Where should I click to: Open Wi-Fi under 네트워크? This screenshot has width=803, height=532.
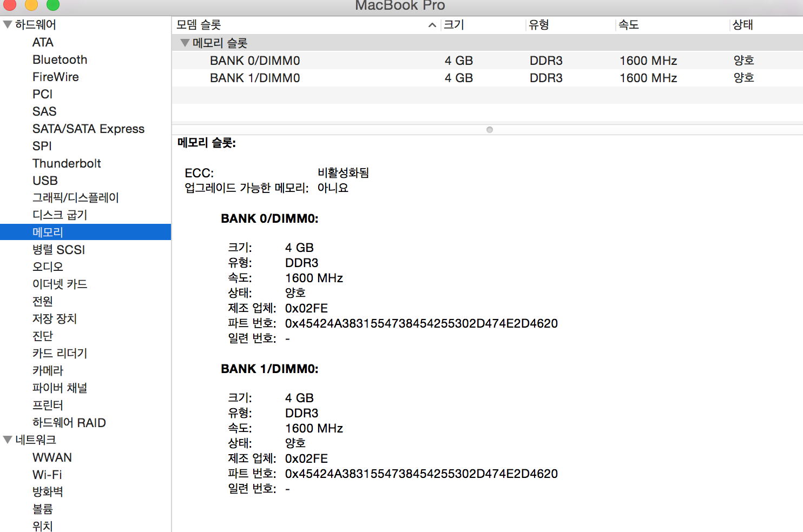click(x=47, y=475)
